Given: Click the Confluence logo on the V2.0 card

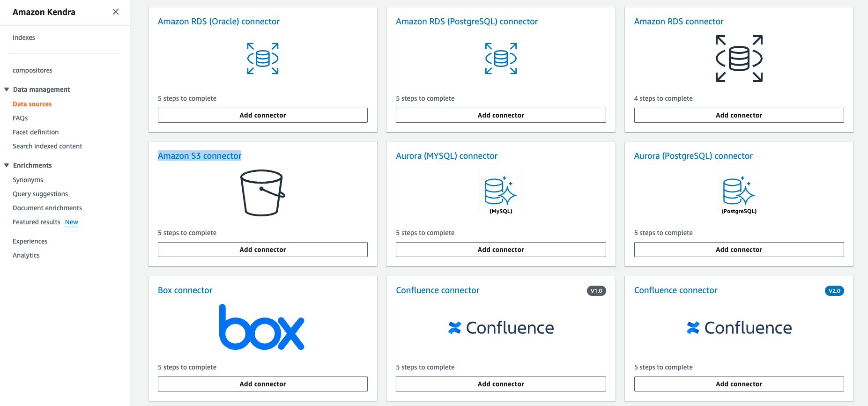Looking at the screenshot, I should click(x=739, y=328).
